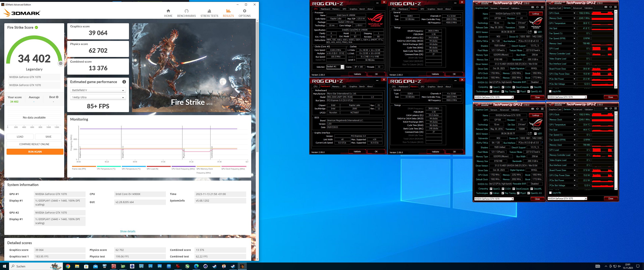Open Validation tab in upper GPU-Z Sensors window
The width and height of the screenshot is (644, 270).
point(588,8)
